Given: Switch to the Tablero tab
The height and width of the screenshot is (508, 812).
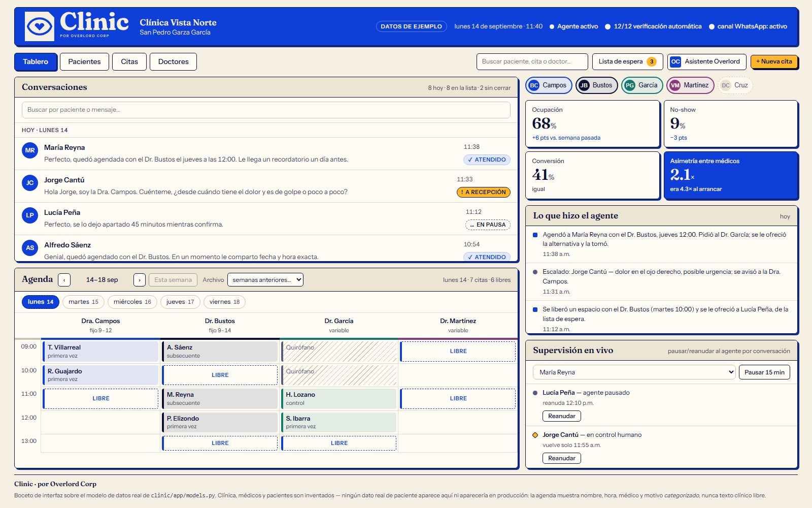Looking at the screenshot, I should 35,61.
